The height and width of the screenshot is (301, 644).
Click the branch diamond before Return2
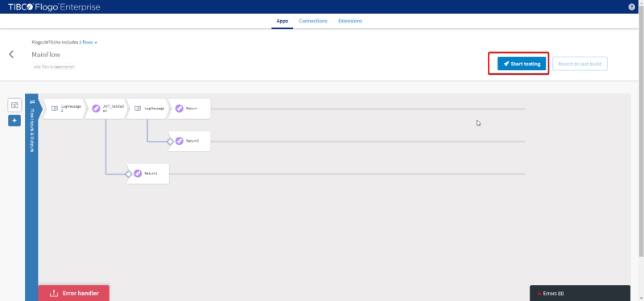coord(170,142)
